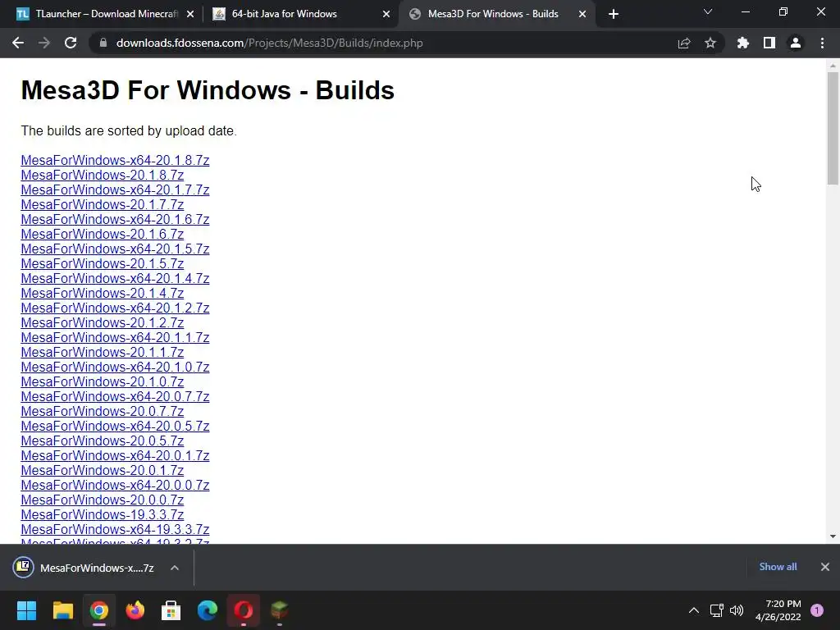Image resolution: width=840 pixels, height=630 pixels.
Task: Select the MesaForWindows-20.1.0.7z link
Action: (103, 382)
